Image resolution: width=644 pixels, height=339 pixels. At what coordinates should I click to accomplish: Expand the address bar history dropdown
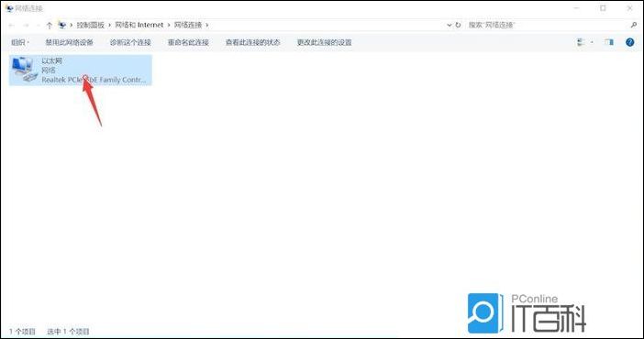click(449, 25)
